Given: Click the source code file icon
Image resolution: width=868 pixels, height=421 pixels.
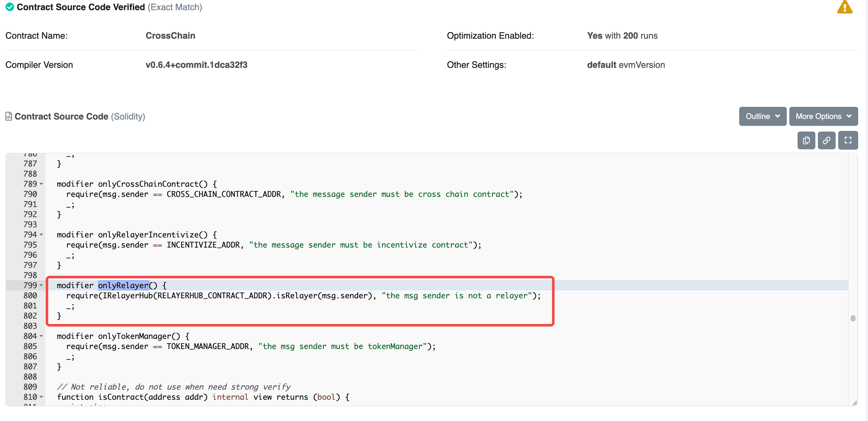Looking at the screenshot, I should point(9,116).
